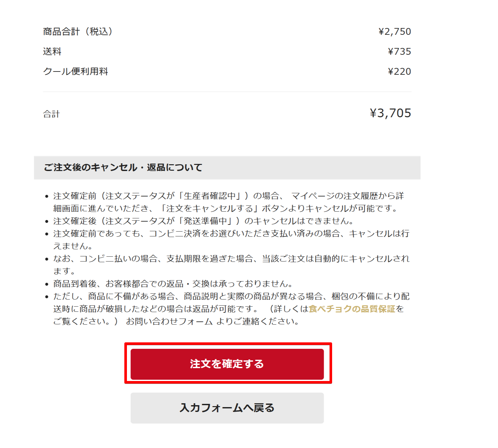Select the 商品合計（税込） label
The image size is (498, 448).
click(x=78, y=32)
